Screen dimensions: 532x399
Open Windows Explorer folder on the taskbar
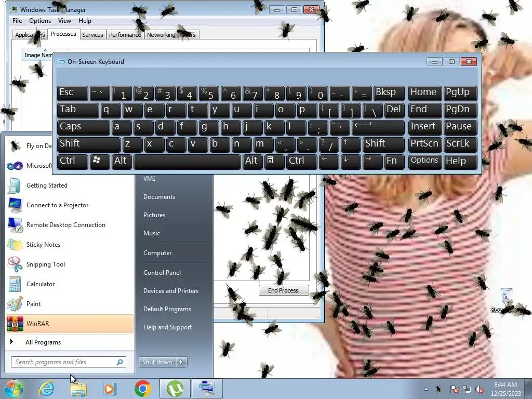[x=78, y=389]
